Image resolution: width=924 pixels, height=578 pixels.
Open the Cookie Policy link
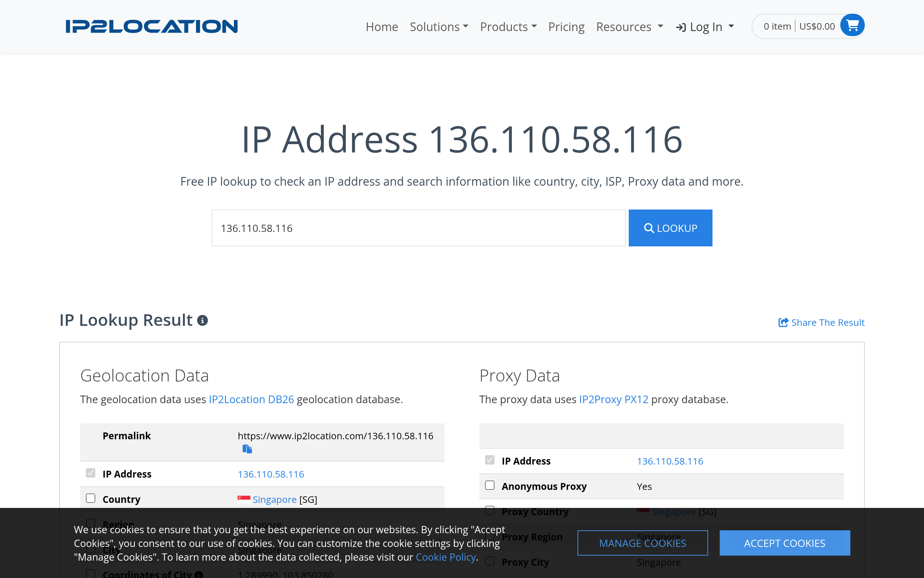click(x=446, y=557)
